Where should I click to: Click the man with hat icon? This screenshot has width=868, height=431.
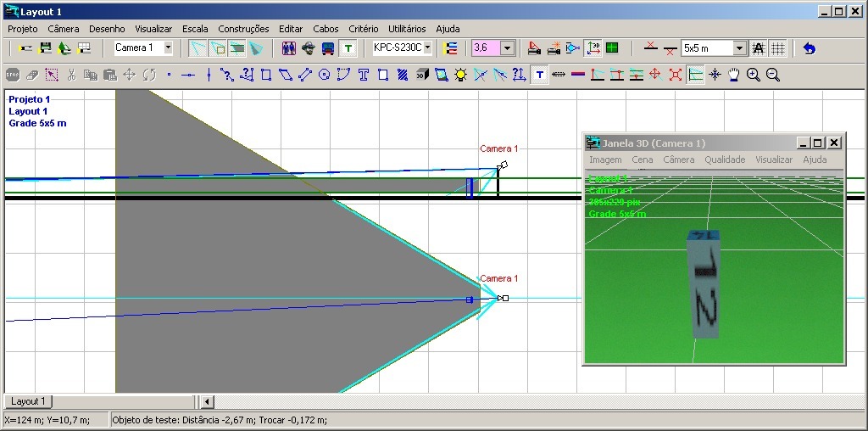click(309, 48)
